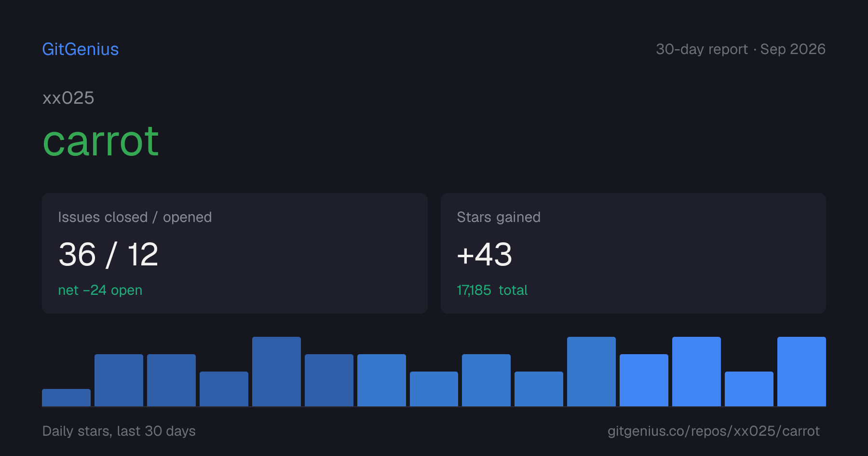Select the second bar in the daily stars chart
868x456 pixels.
pos(119,380)
